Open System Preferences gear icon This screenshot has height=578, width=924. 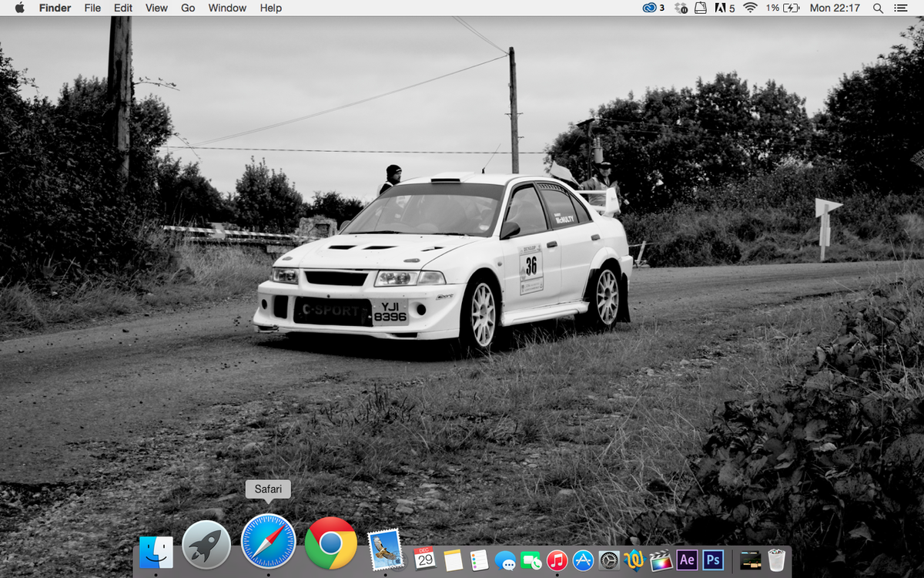tap(609, 560)
